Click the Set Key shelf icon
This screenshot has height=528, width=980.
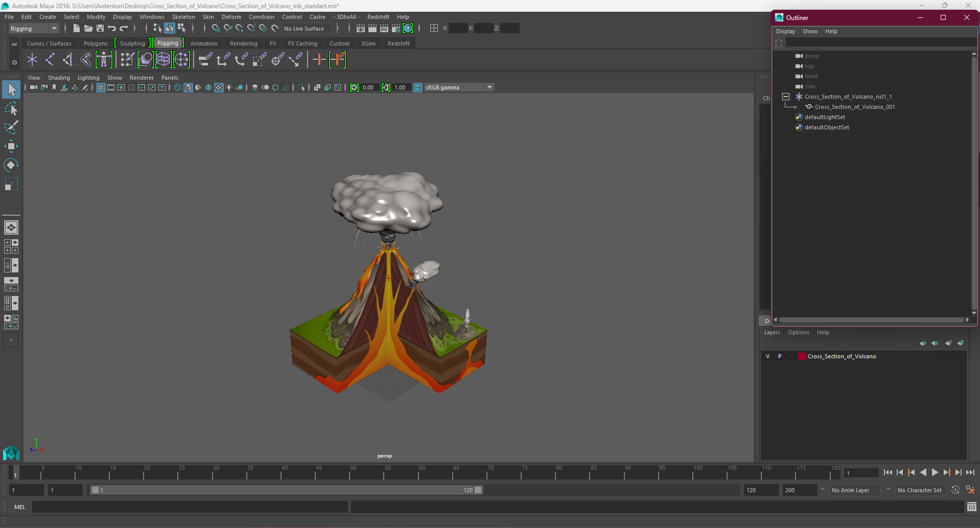click(x=319, y=60)
